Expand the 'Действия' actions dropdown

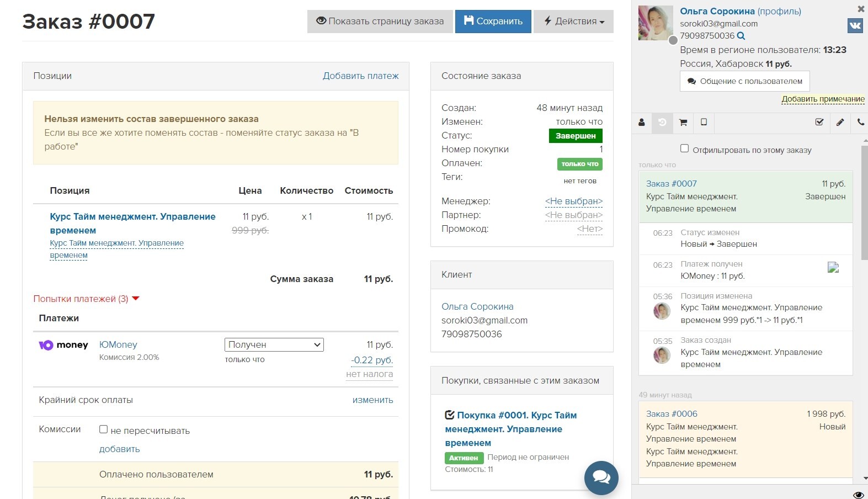pos(573,22)
